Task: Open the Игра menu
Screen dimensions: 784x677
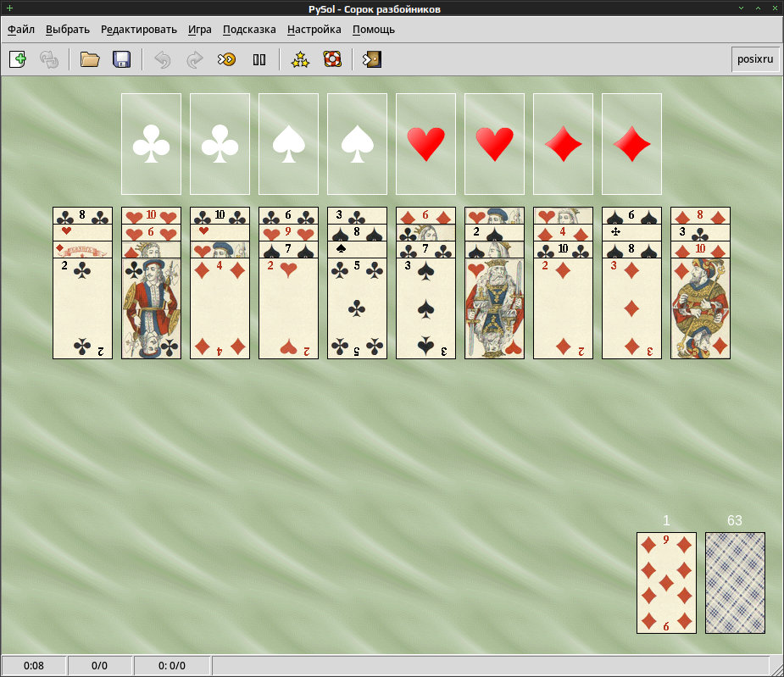Action: click(x=200, y=30)
